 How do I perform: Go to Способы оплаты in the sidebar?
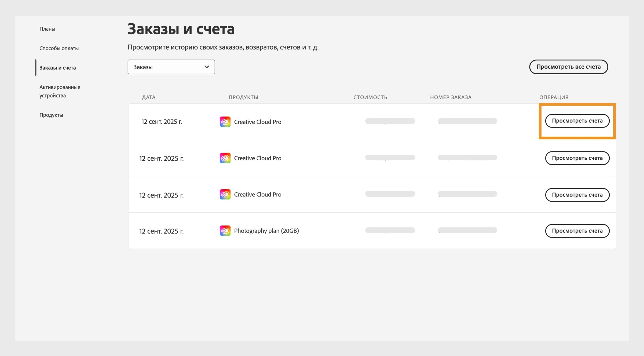point(59,48)
